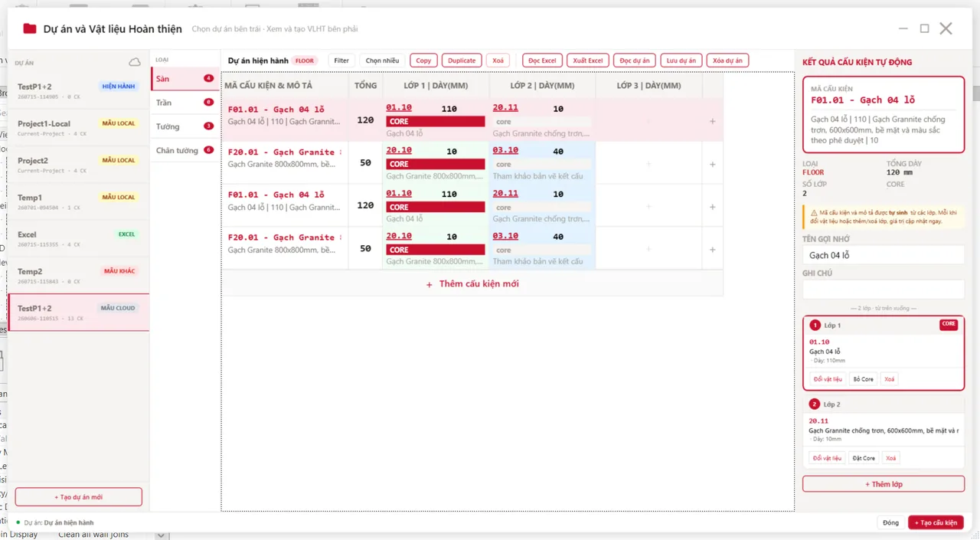
Task: Click background window's vertical scrollbar thumb
Action: [976, 93]
